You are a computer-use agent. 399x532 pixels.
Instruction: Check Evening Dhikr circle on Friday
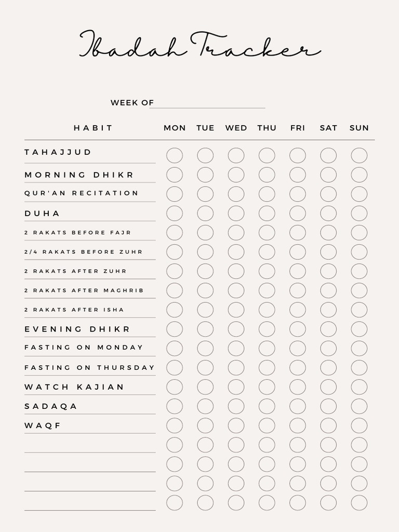tap(298, 329)
